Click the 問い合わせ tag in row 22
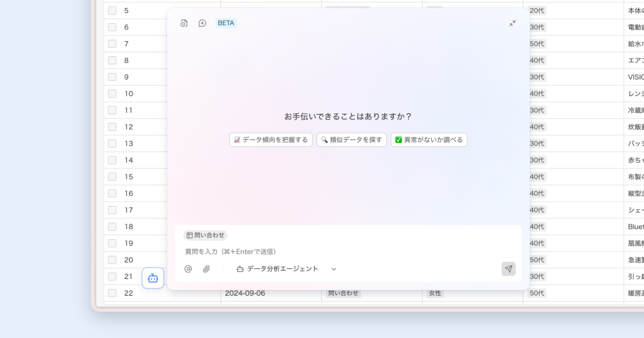644x338 pixels. pos(343,293)
